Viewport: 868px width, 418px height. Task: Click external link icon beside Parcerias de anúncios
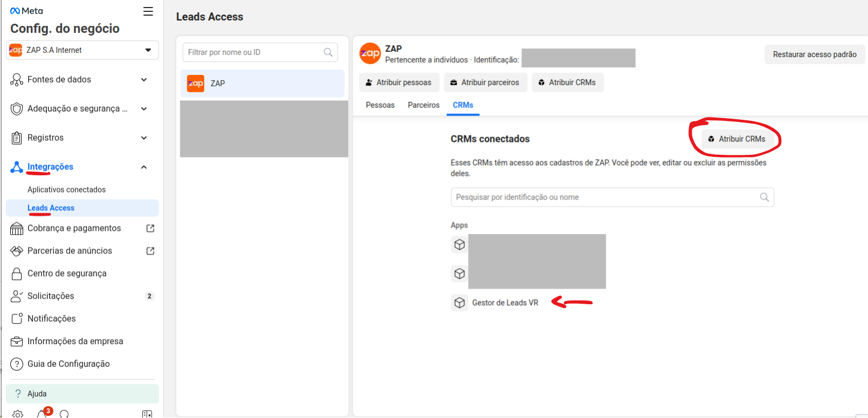pos(150,251)
